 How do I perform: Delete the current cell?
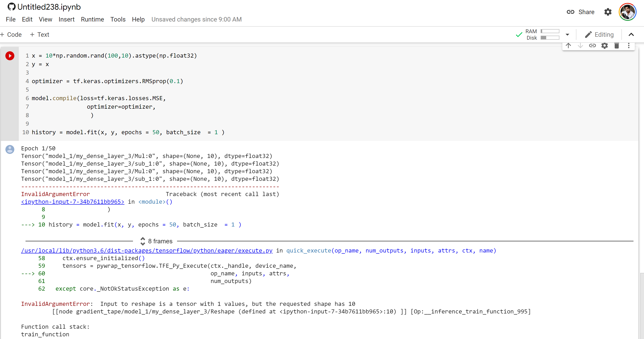[616, 46]
